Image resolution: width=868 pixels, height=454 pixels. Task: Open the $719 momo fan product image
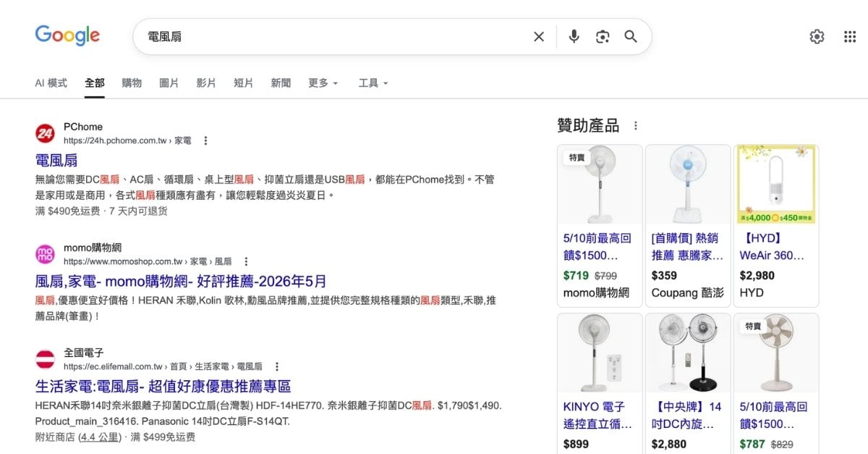(600, 185)
